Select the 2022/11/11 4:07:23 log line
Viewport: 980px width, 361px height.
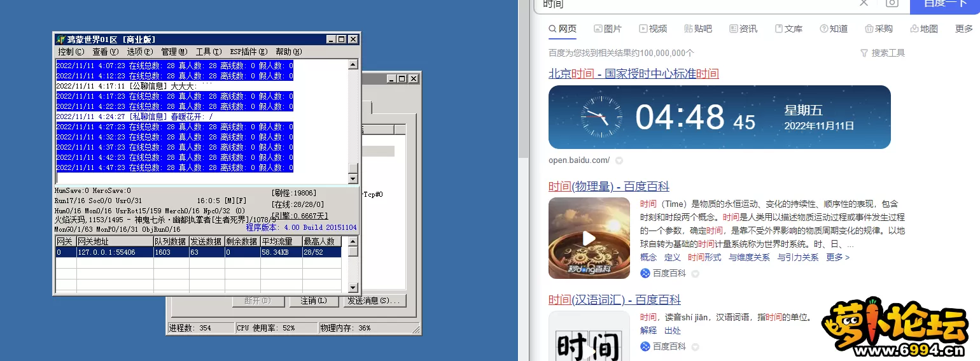coord(174,66)
